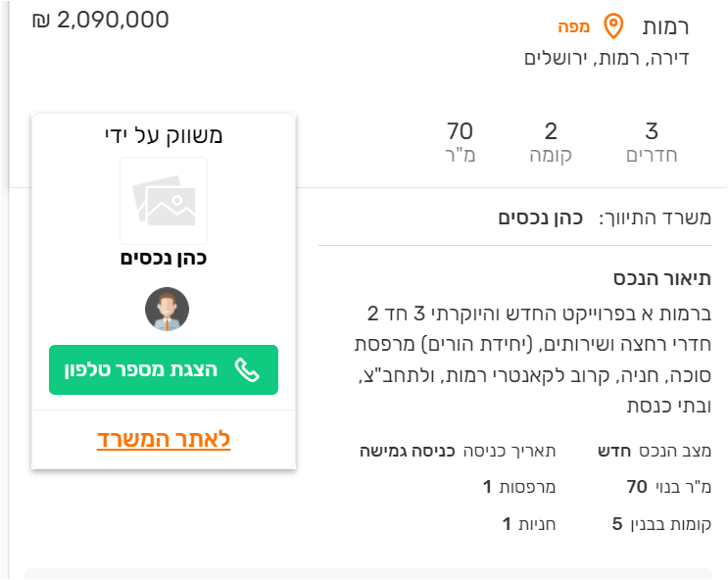Click the phone icon in green button
The height and width of the screenshot is (580, 728).
[247, 369]
